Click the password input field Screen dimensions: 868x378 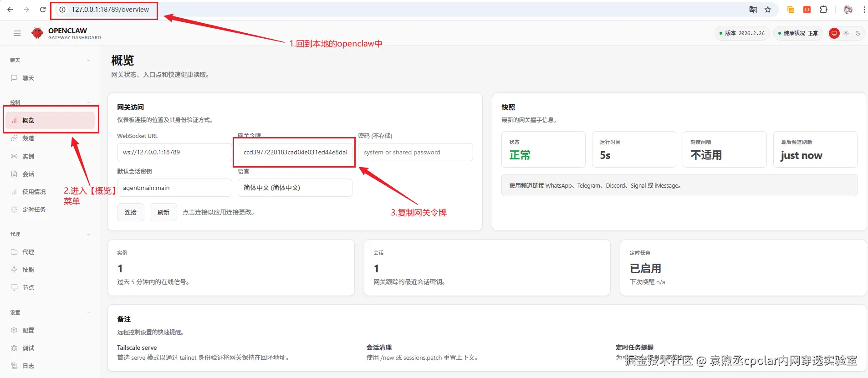[415, 152]
